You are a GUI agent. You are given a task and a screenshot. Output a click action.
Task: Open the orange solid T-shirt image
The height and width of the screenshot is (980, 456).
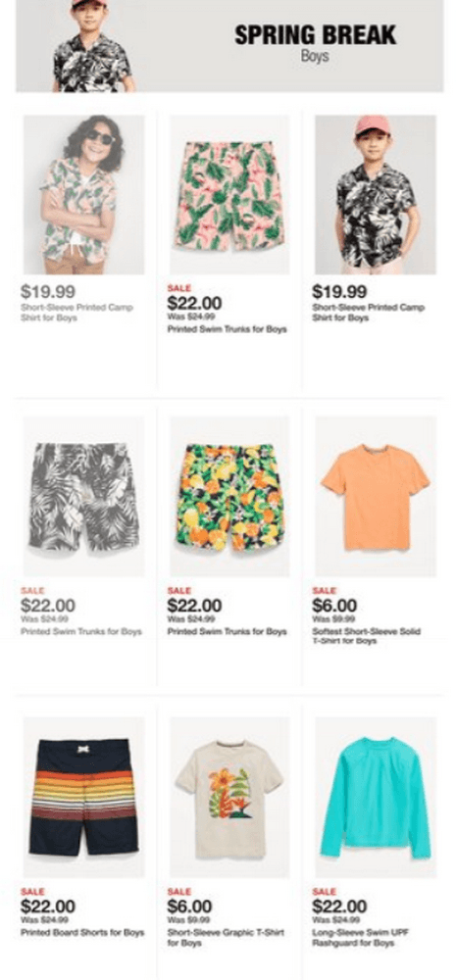376,496
